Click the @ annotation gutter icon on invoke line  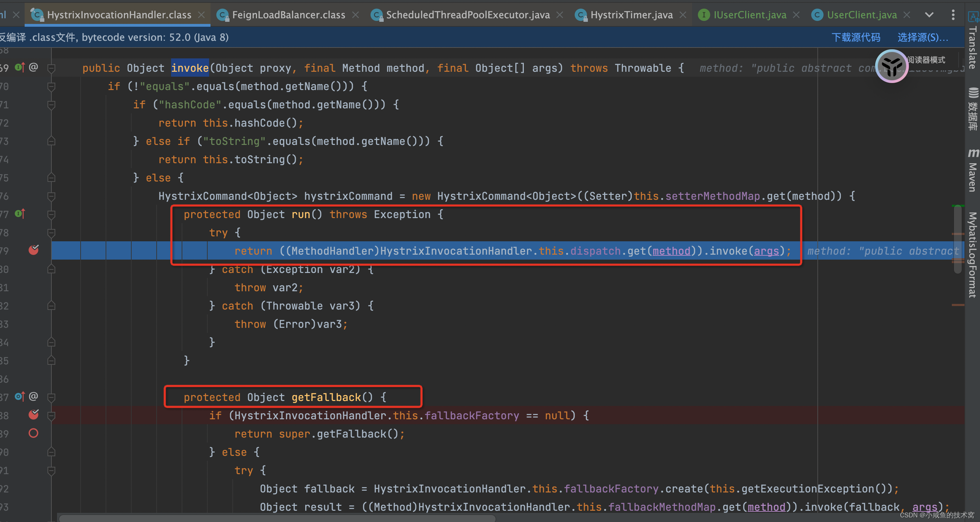tap(33, 67)
